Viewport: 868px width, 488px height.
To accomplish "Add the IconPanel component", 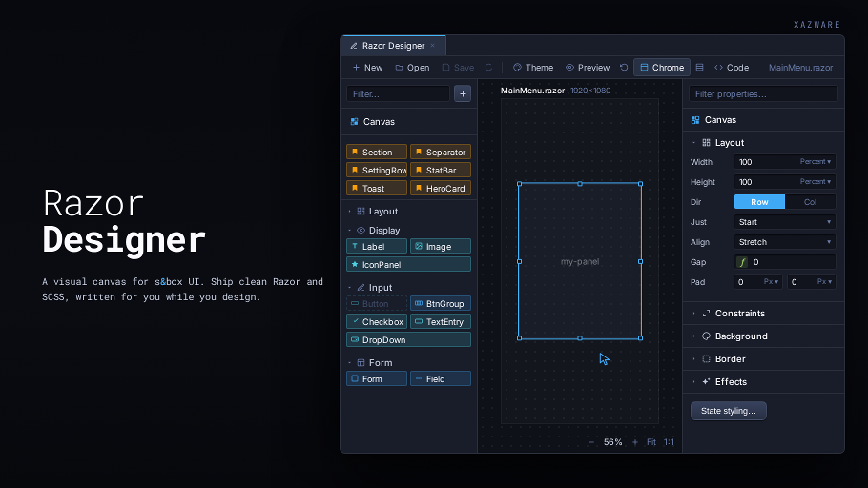I will pos(408,264).
